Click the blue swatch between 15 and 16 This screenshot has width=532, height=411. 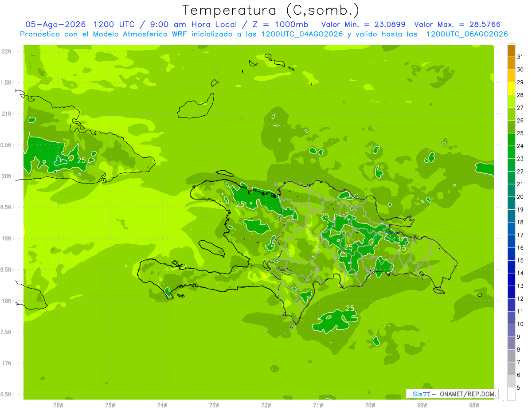coord(511,254)
